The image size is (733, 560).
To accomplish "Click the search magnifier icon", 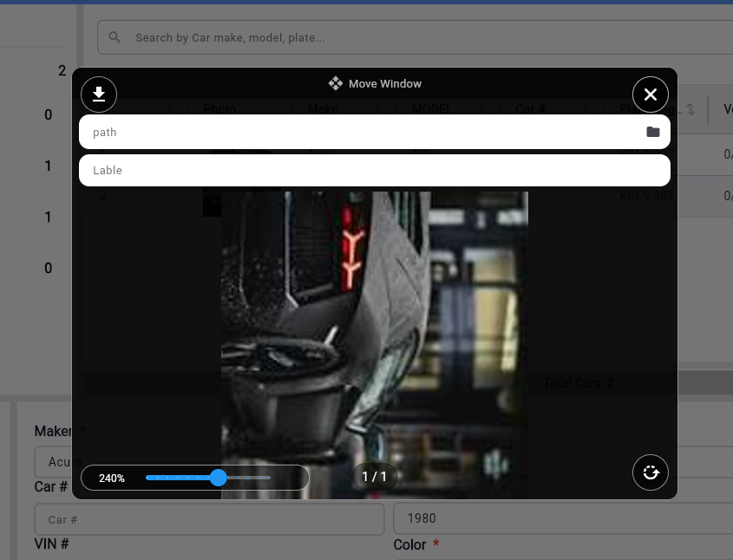I will click(115, 38).
